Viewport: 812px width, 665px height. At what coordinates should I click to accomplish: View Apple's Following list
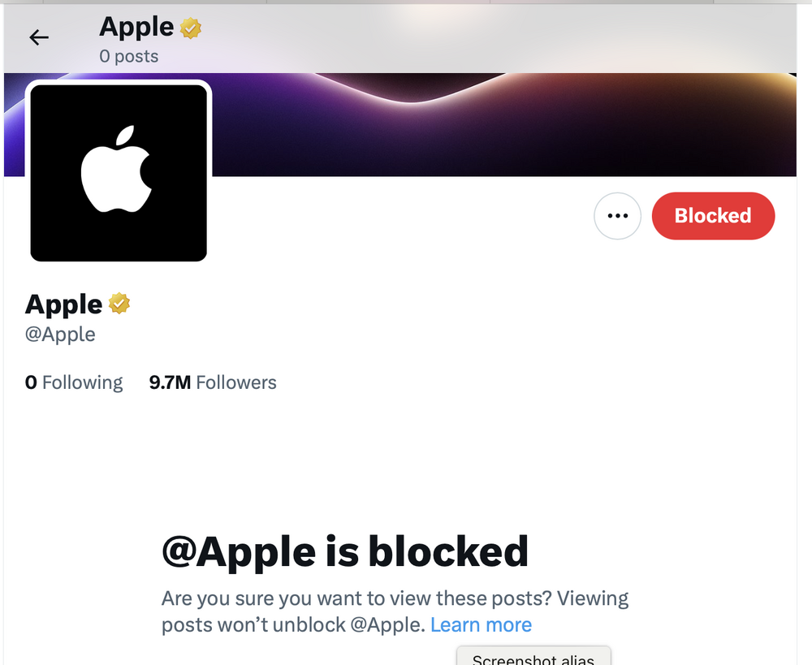click(x=74, y=382)
